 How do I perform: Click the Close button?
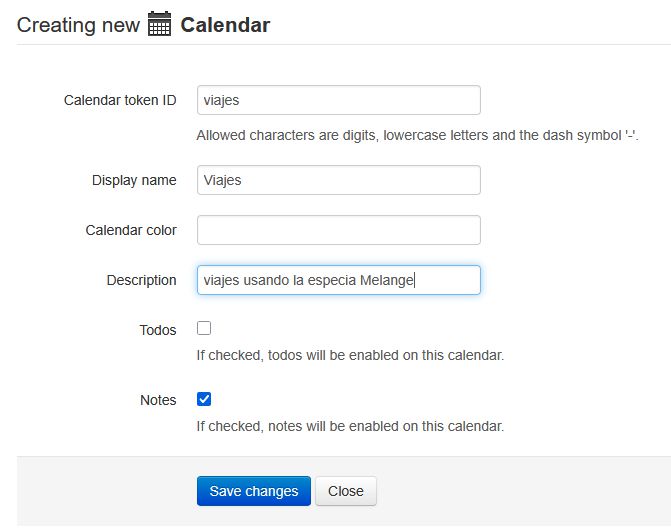346,491
